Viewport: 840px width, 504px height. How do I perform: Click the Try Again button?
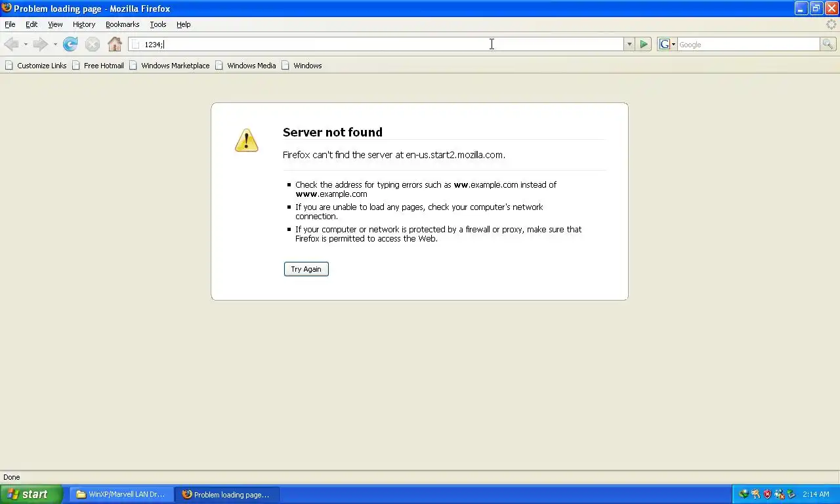[306, 269]
